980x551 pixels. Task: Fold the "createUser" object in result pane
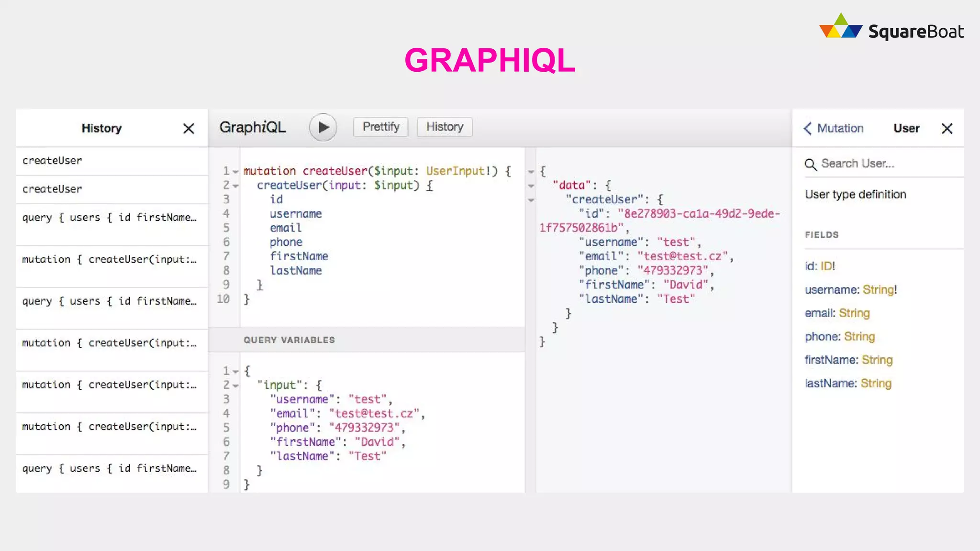pyautogui.click(x=531, y=200)
